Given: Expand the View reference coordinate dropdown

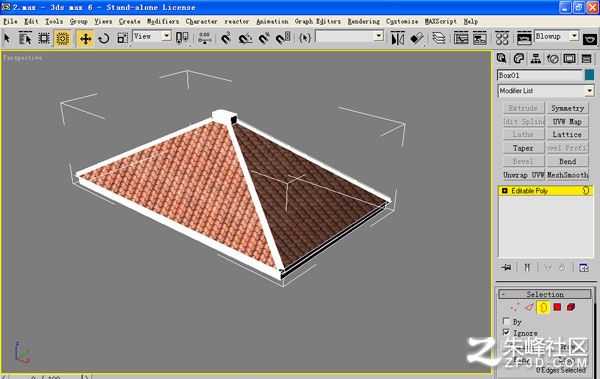Looking at the screenshot, I should 152,36.
